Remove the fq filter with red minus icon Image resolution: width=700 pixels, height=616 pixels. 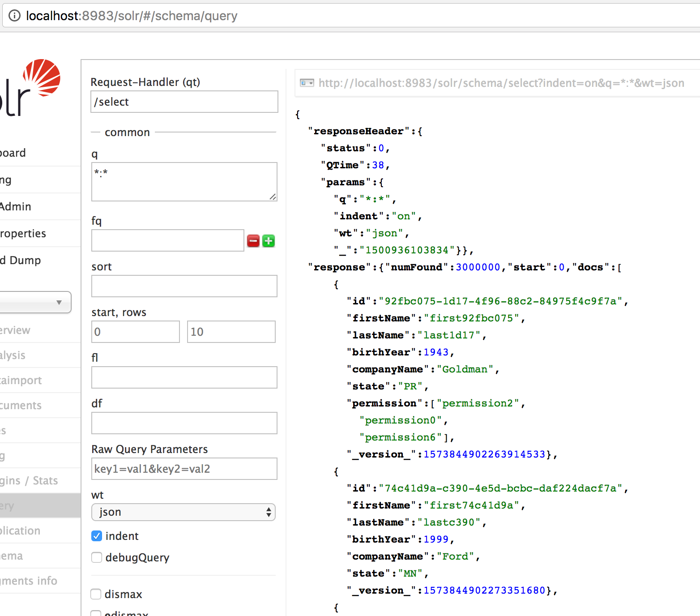coord(253,240)
